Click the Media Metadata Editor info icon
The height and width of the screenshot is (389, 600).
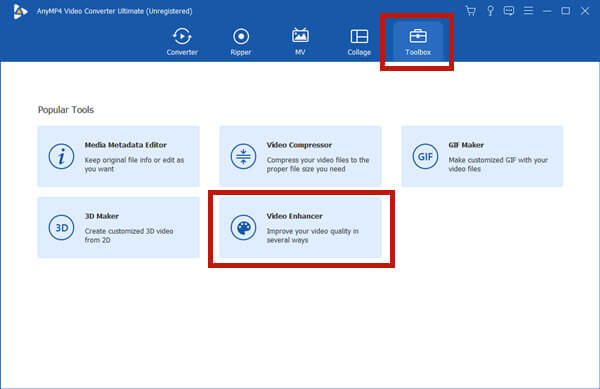(61, 156)
